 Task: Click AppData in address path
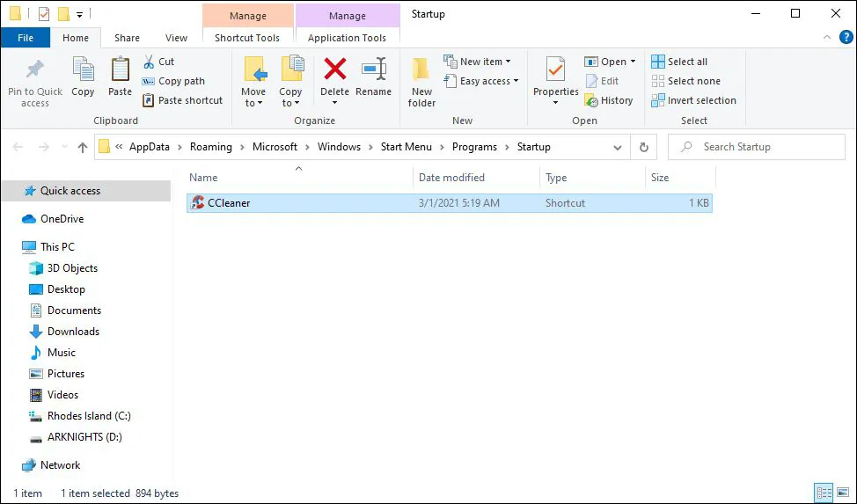pyautogui.click(x=150, y=147)
